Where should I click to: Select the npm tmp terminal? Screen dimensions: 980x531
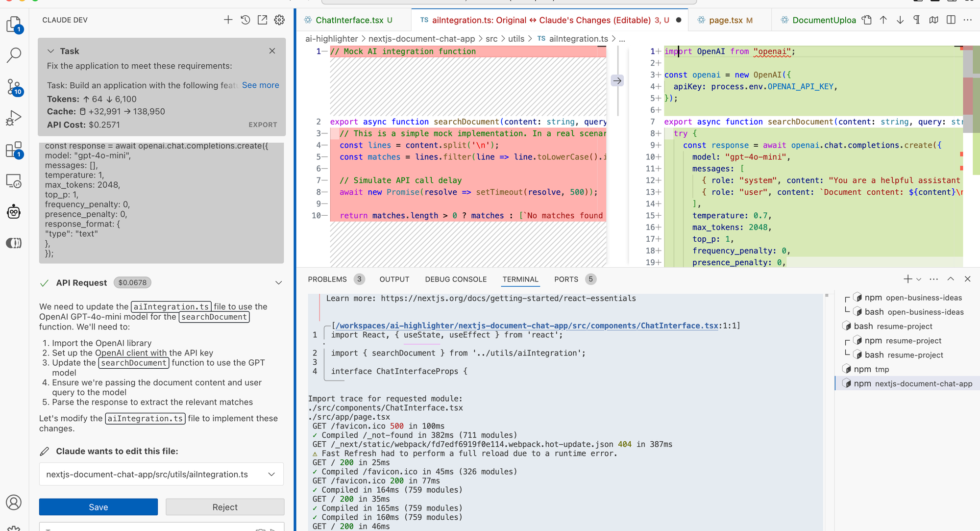[871, 369]
